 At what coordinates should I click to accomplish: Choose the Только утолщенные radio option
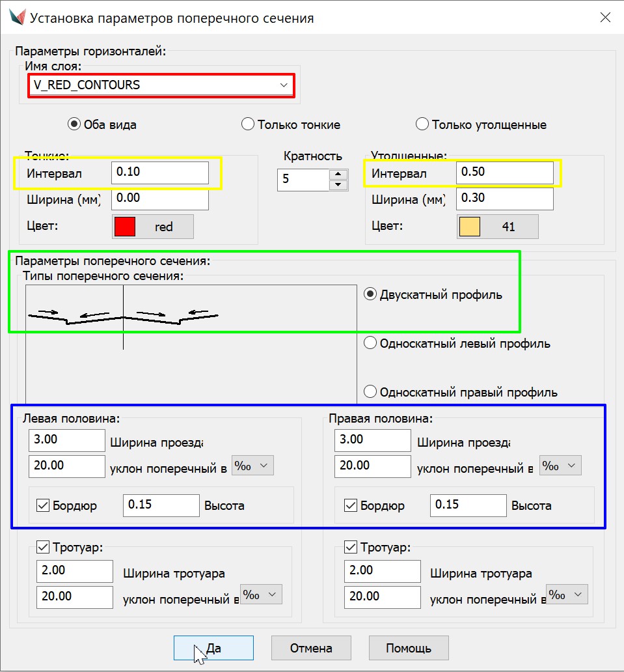pos(422,124)
